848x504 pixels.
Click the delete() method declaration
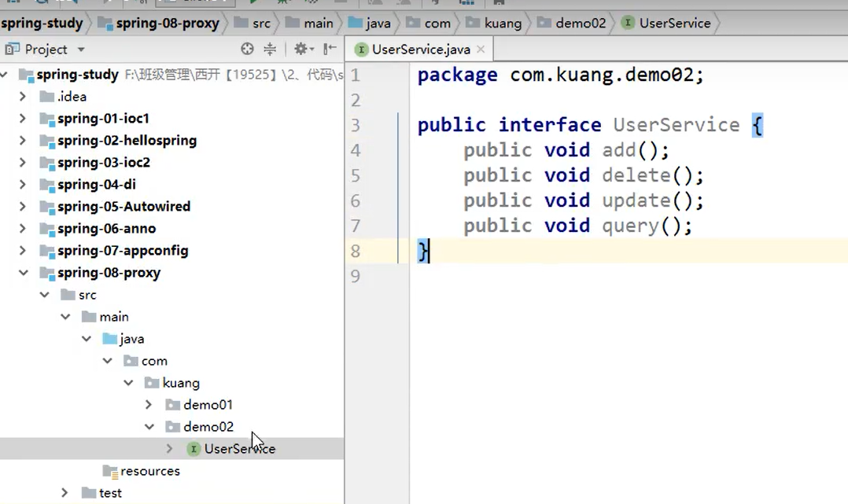coord(583,176)
